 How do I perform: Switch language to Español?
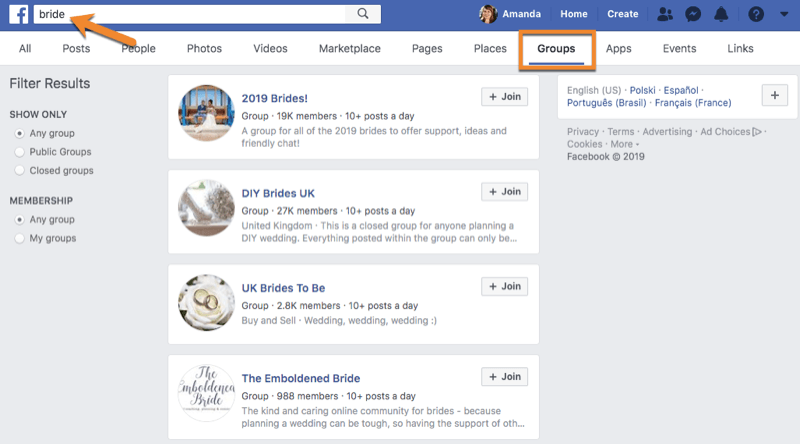681,90
